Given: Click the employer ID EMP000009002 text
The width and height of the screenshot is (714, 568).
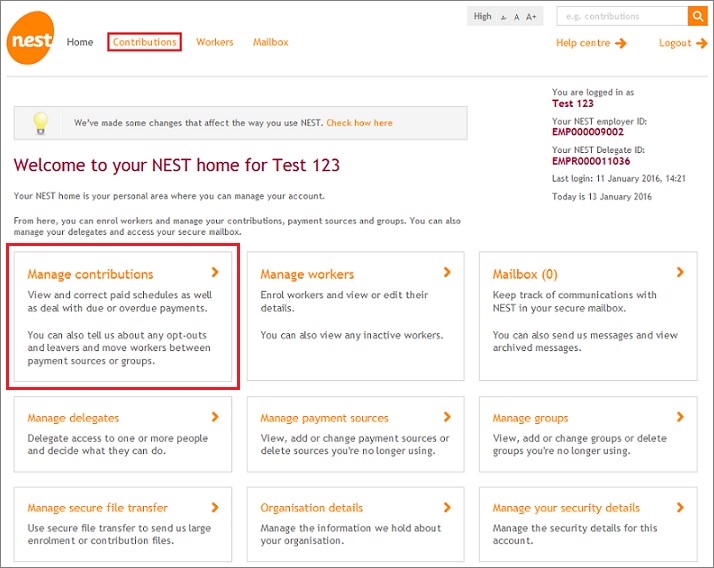Looking at the screenshot, I should (x=588, y=132).
